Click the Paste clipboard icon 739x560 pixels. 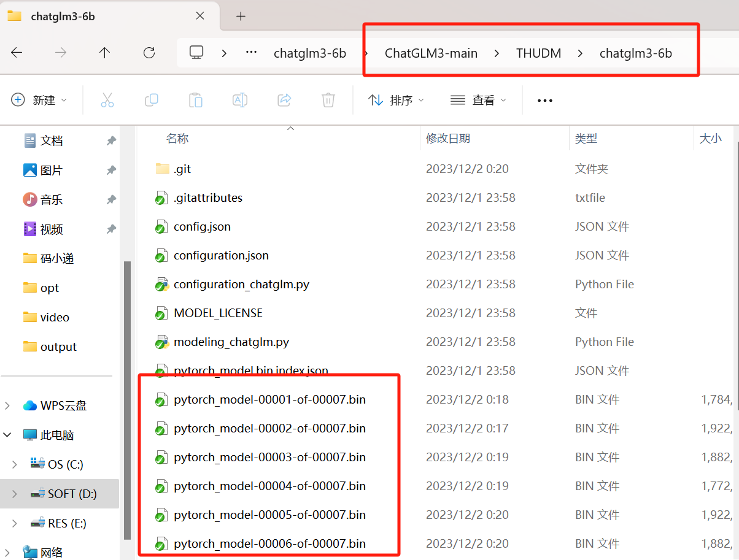[196, 100]
